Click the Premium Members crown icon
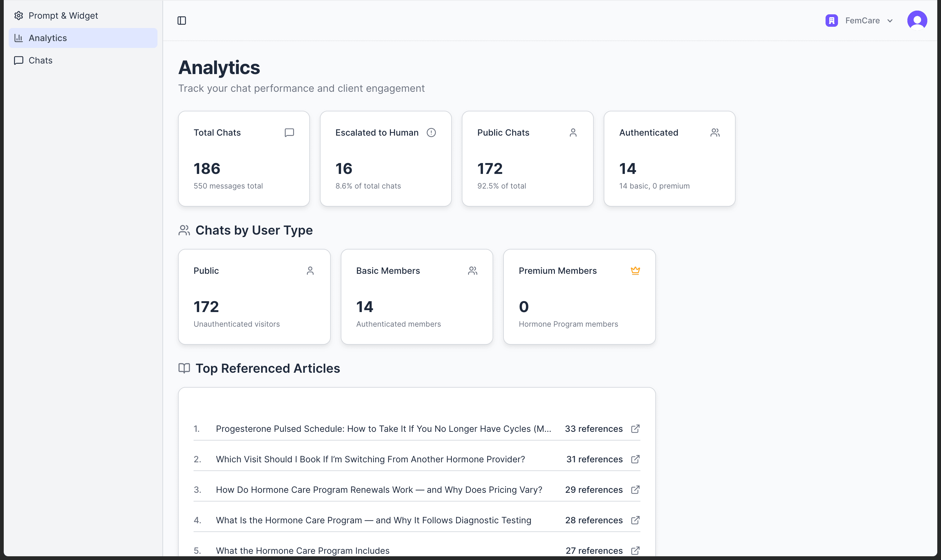This screenshot has width=941, height=560. tap(635, 271)
